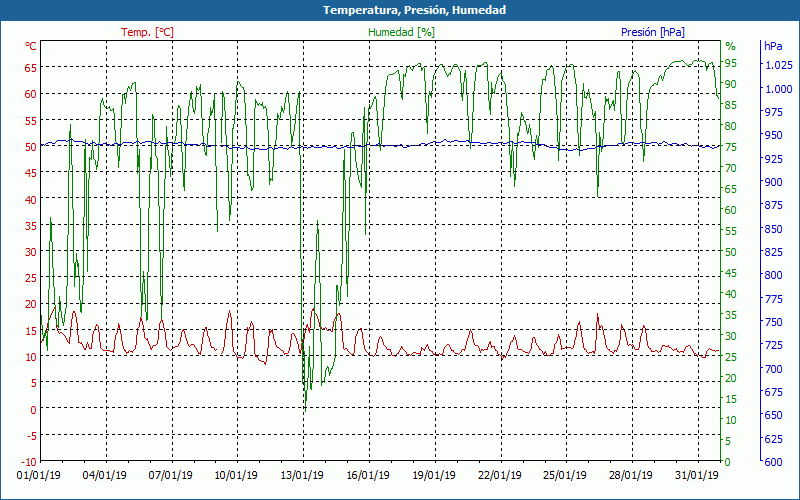The height and width of the screenshot is (500, 800).
Task: Select the green 'Humedad [%]' legend label
Action: [402, 32]
